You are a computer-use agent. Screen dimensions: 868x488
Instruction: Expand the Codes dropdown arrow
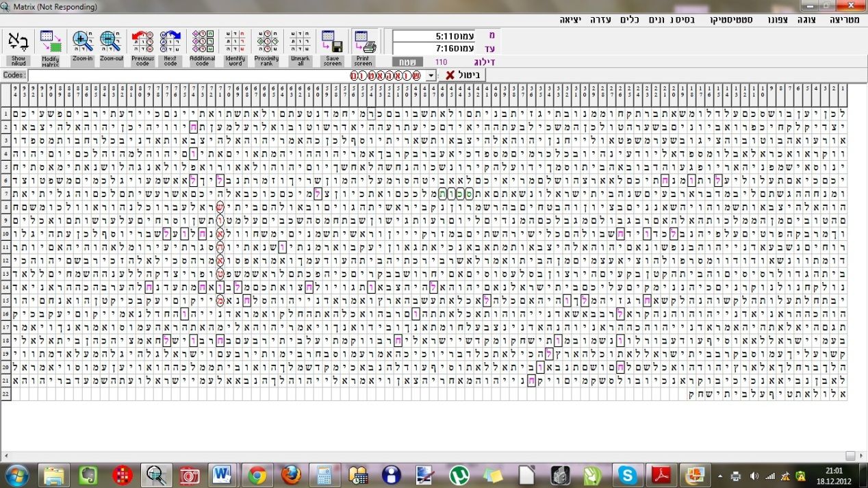[431, 75]
